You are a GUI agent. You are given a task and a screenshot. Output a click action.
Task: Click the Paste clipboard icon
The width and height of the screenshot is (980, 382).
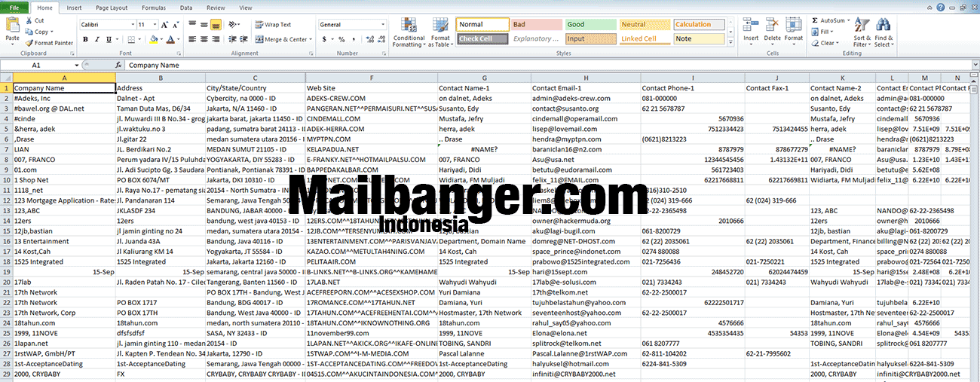pyautogui.click(x=12, y=24)
